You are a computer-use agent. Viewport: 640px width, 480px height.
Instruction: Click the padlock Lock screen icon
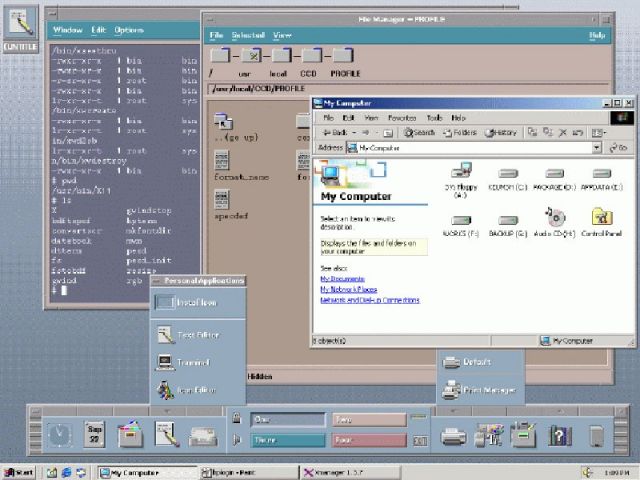coord(237,418)
